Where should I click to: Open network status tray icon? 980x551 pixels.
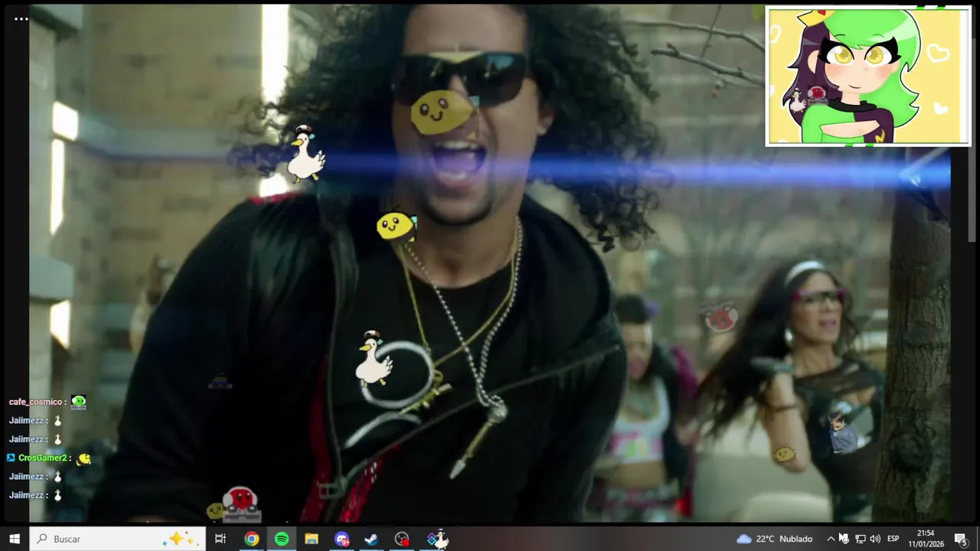[860, 539]
